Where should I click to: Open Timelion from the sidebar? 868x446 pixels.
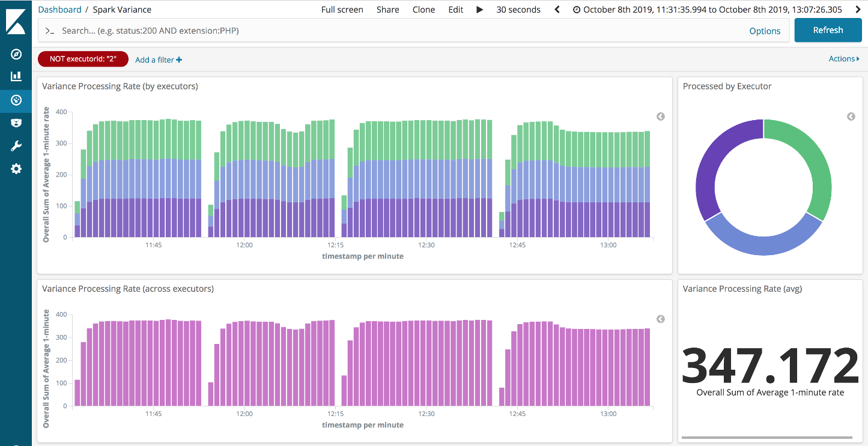coord(16,123)
